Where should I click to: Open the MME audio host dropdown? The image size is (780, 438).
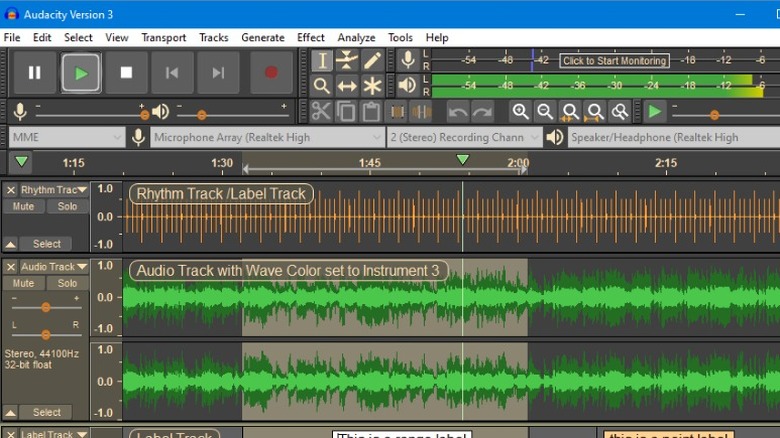[66, 137]
